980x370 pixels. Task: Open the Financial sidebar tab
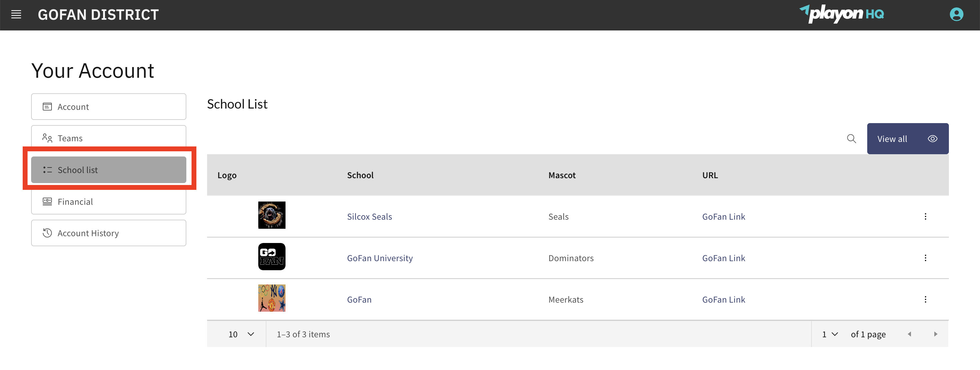pyautogui.click(x=109, y=202)
